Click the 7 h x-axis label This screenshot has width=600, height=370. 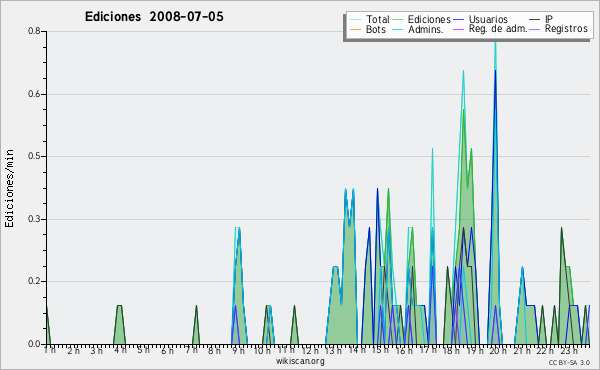click(191, 350)
